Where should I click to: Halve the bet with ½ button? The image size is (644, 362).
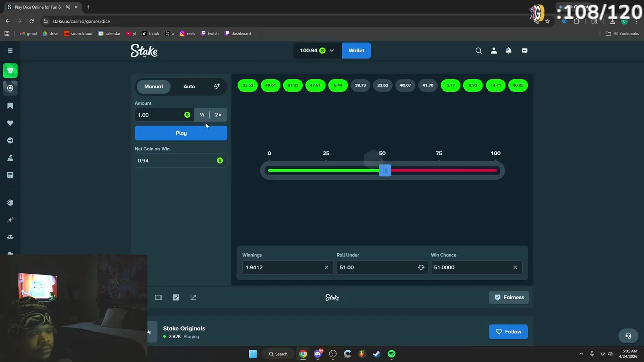click(202, 115)
